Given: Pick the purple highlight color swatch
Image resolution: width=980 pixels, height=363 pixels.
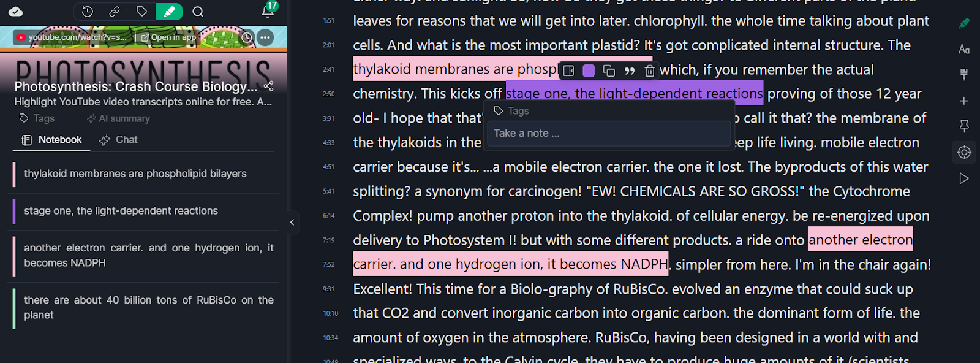Looking at the screenshot, I should point(588,71).
